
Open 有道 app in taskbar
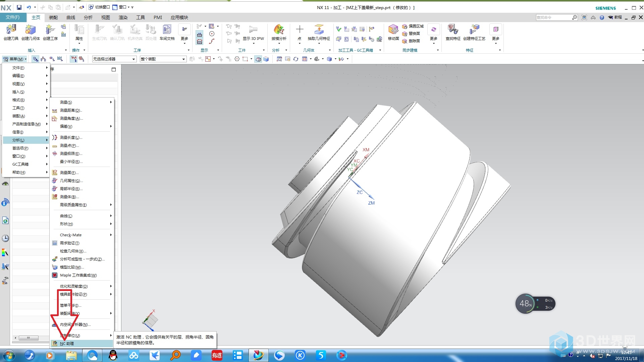217,355
